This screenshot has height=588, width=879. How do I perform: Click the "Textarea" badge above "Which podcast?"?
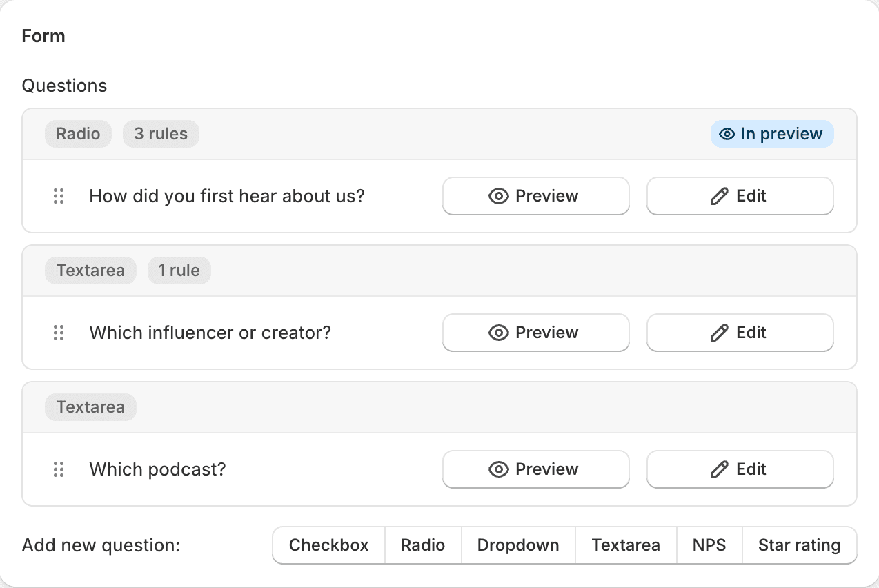90,407
